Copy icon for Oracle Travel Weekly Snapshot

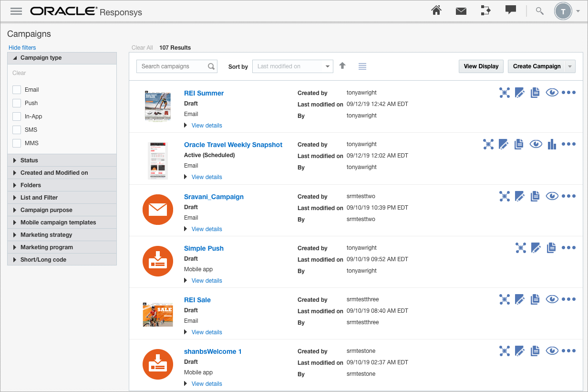pos(519,144)
